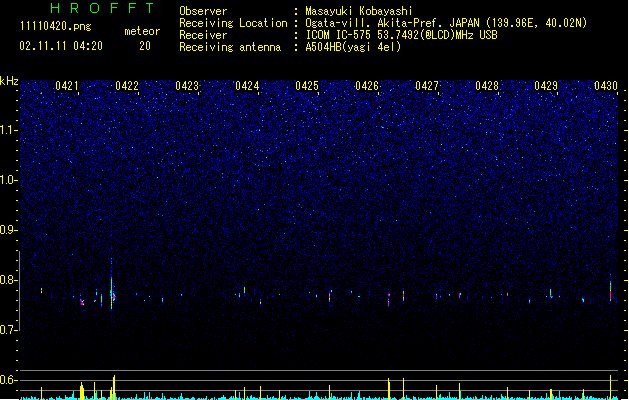Click the 0.8 kHz axis label
629x400 pixels.
click(9, 280)
